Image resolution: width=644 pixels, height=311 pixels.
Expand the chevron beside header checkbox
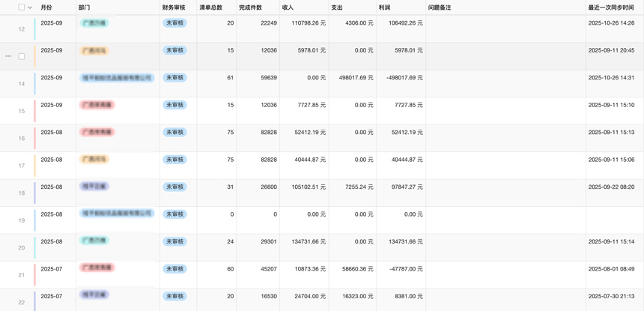click(30, 7)
